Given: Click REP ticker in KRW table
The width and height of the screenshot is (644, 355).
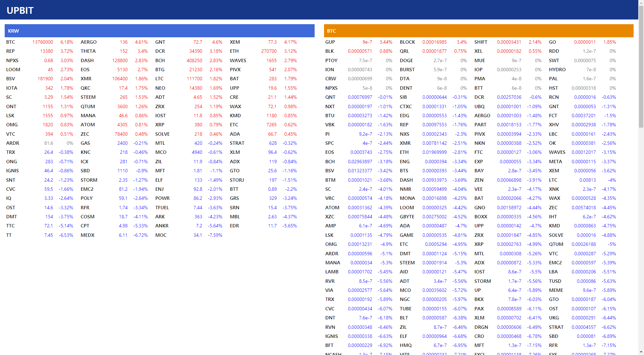Looking at the screenshot, I should (x=10, y=51).
